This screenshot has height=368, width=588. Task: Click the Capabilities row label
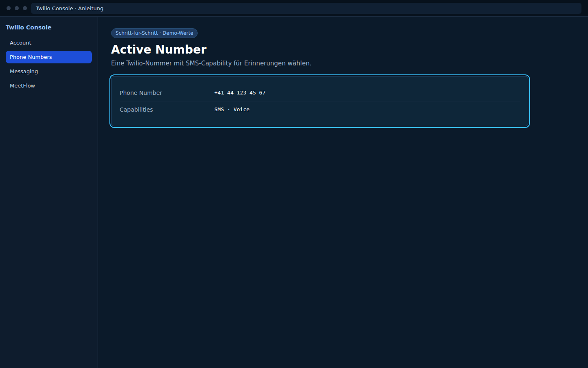point(136,110)
